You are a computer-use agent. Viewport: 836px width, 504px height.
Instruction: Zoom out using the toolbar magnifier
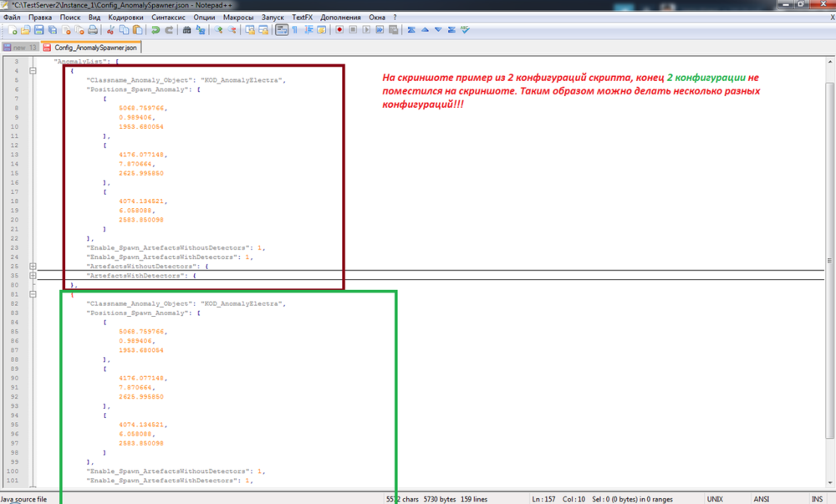[232, 30]
